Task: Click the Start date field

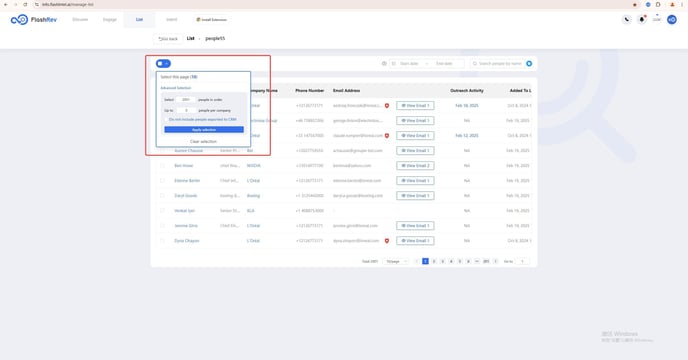Action: [409, 64]
